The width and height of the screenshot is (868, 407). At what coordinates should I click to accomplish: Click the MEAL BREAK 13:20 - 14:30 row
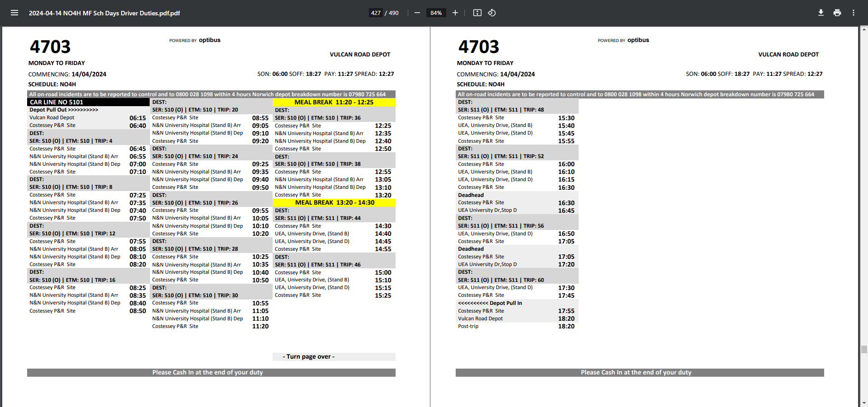[x=334, y=203]
